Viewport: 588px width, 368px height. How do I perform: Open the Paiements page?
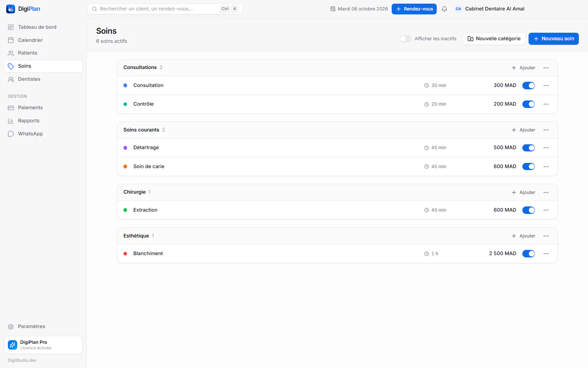click(x=43, y=108)
